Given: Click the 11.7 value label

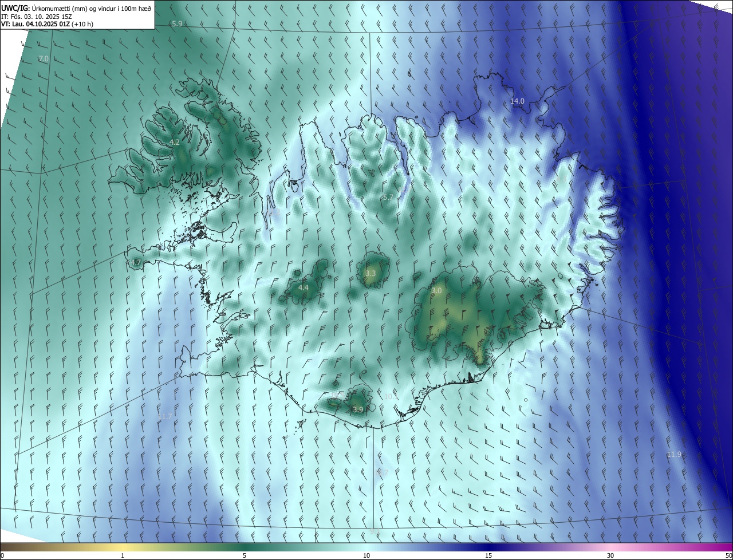Looking at the screenshot, I should tap(164, 416).
